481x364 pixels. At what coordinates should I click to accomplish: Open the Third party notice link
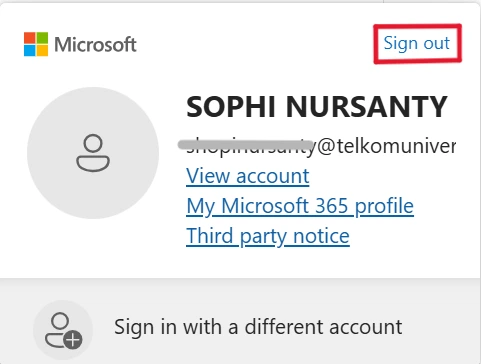click(x=268, y=236)
